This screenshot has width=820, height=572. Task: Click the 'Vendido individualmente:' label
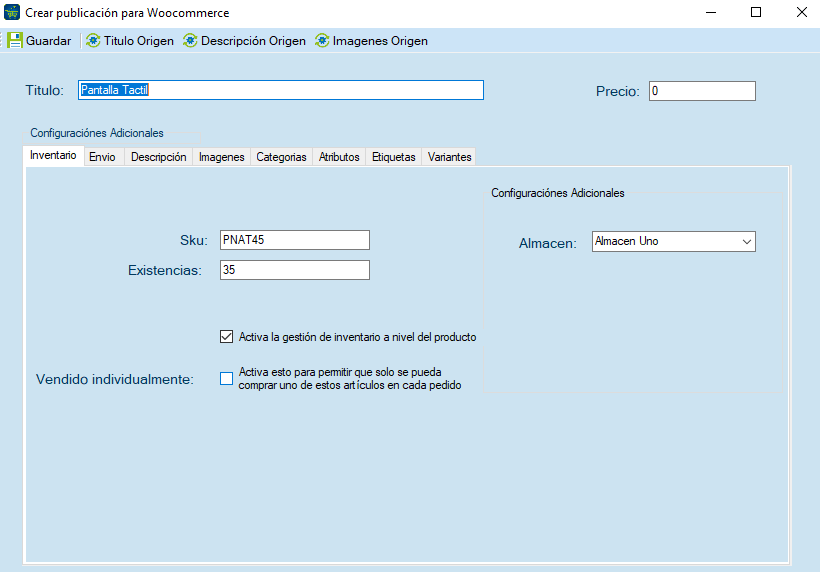pos(115,380)
